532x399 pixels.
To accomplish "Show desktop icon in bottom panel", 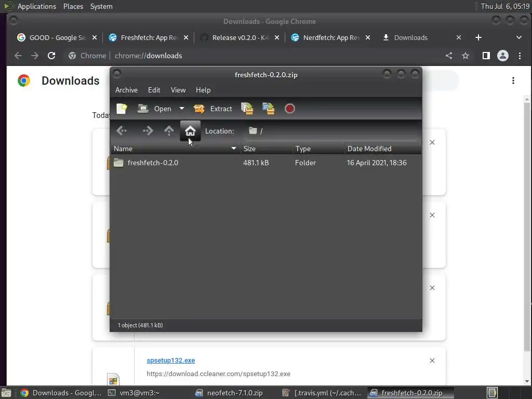I will point(6,393).
